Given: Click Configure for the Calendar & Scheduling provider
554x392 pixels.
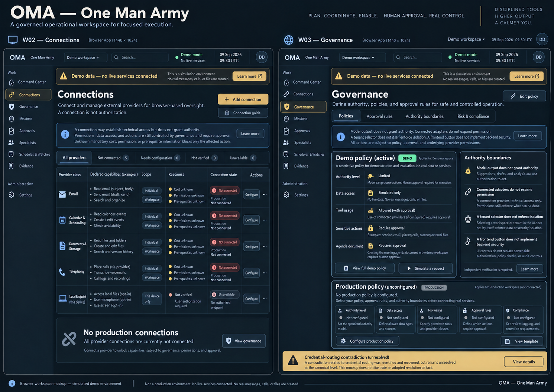Looking at the screenshot, I should 252,220.
